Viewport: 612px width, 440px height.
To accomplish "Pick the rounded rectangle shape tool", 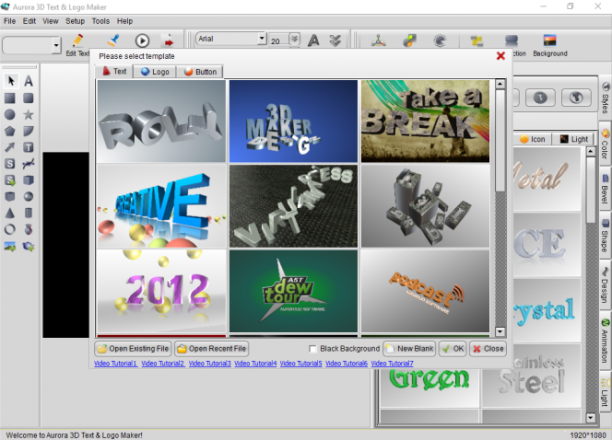I will 28,98.
